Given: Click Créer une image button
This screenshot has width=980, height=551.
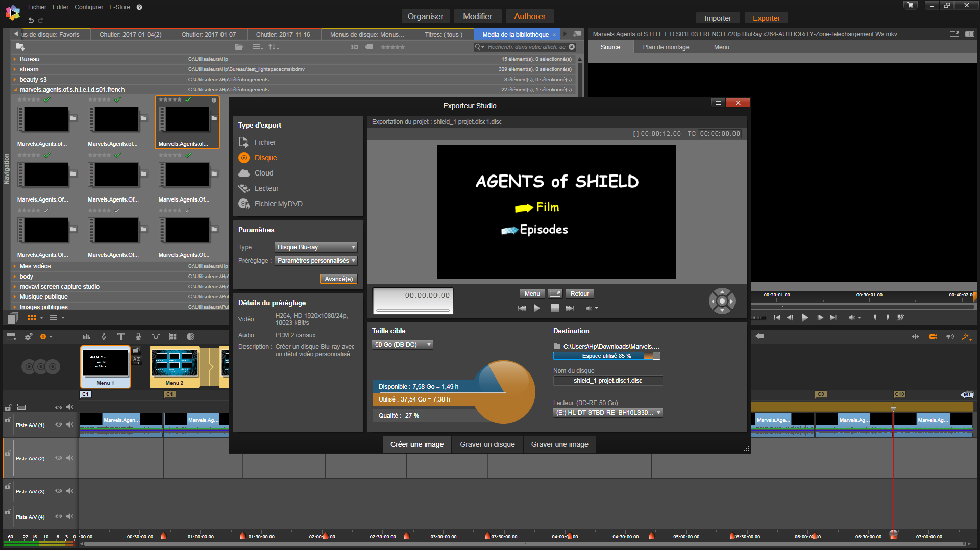Looking at the screenshot, I should coord(417,444).
